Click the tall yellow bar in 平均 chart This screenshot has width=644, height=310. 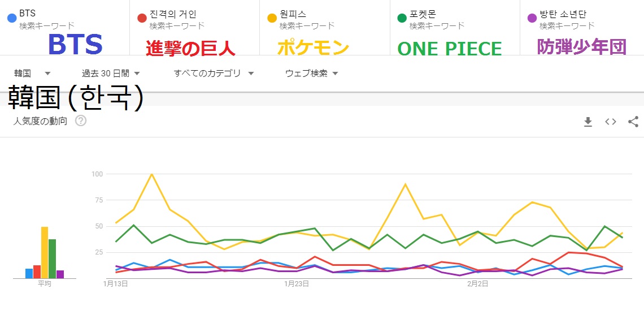[x=45, y=252]
